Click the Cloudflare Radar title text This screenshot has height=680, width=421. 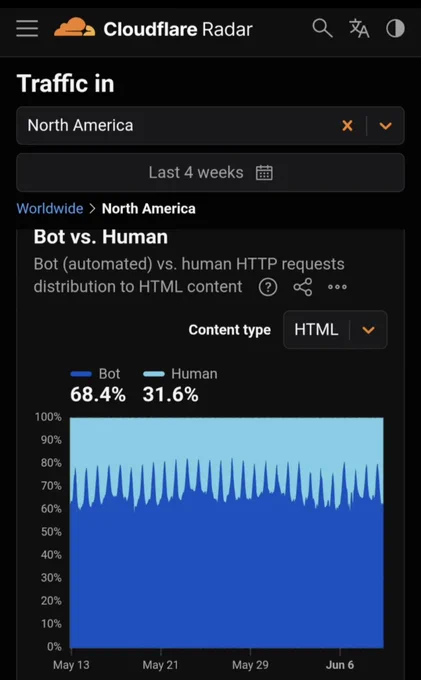(x=178, y=29)
